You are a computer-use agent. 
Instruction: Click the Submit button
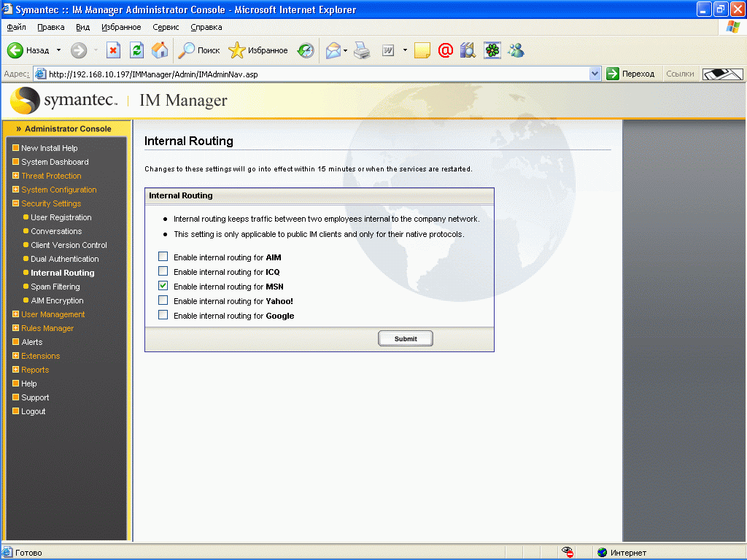pyautogui.click(x=406, y=338)
